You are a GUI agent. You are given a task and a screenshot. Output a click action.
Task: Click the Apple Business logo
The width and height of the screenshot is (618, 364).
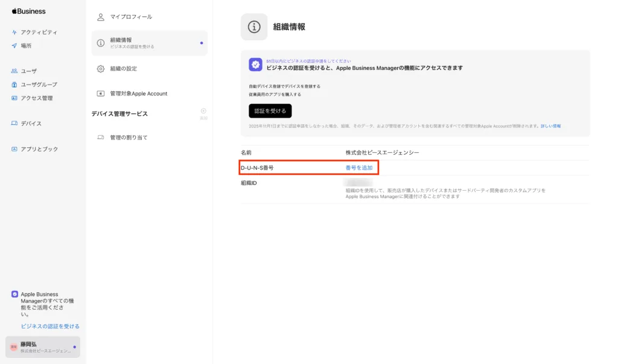28,11
